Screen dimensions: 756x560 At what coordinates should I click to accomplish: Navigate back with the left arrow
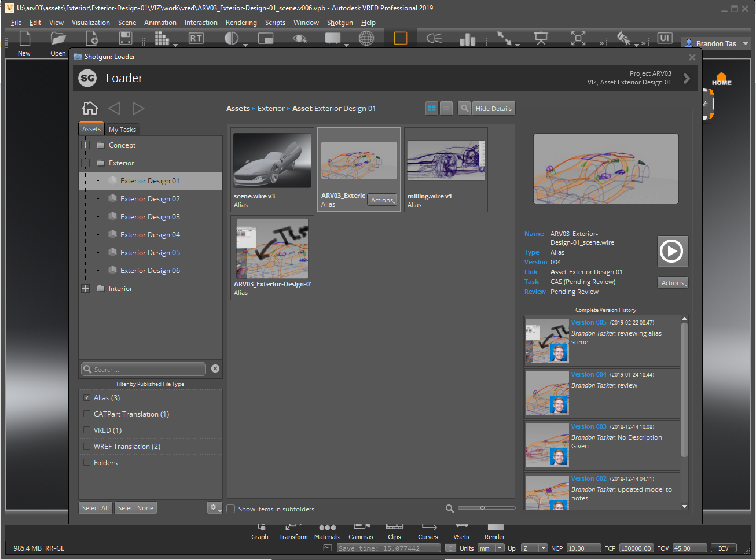115,108
